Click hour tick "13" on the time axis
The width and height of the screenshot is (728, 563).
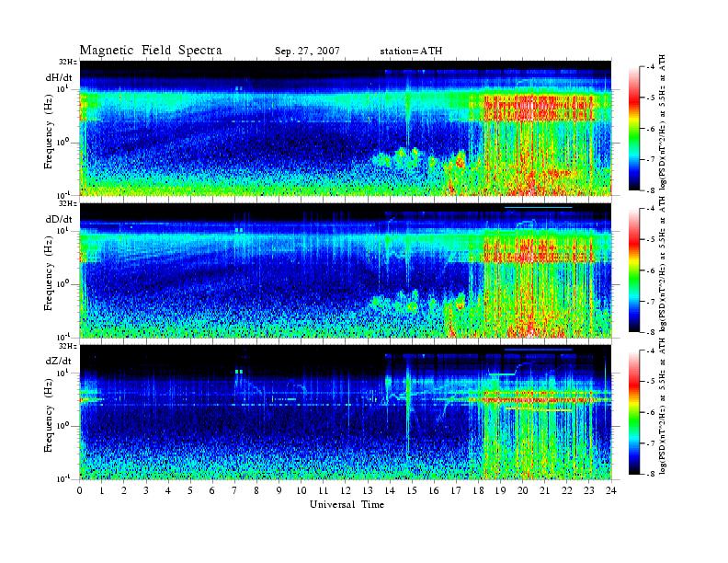pos(368,490)
